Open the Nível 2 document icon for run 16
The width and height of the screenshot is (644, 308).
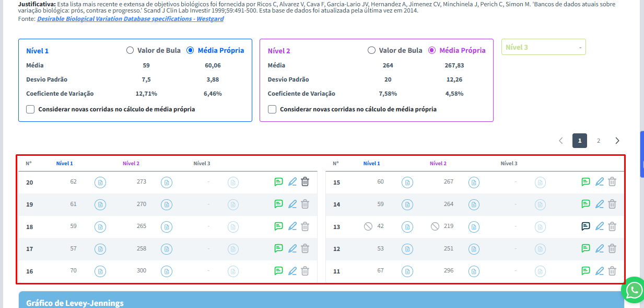pos(166,271)
